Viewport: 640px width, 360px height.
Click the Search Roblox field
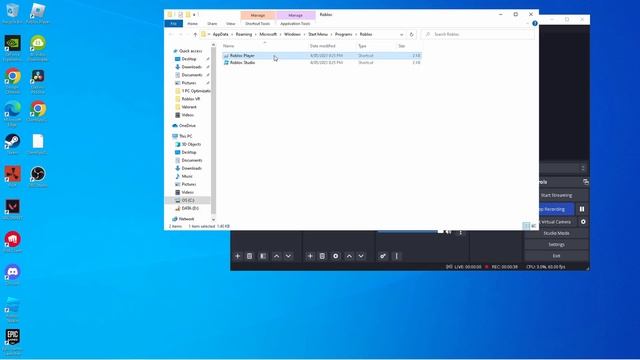tap(478, 34)
